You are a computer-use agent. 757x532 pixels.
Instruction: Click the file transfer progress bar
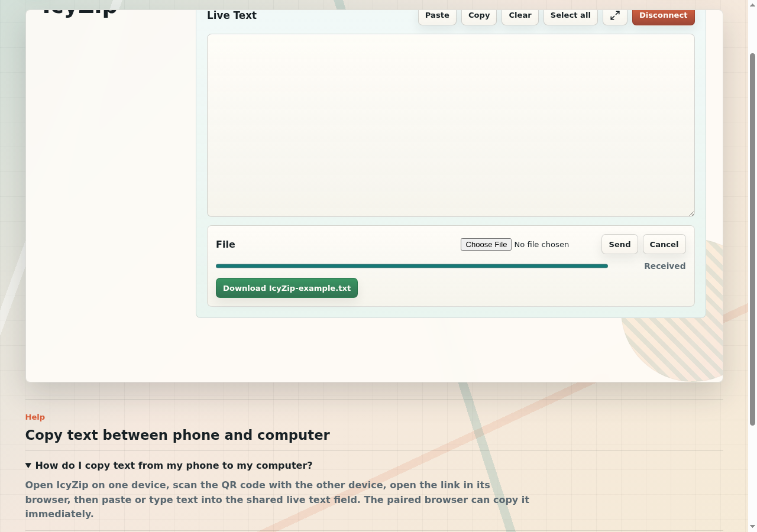click(x=412, y=266)
